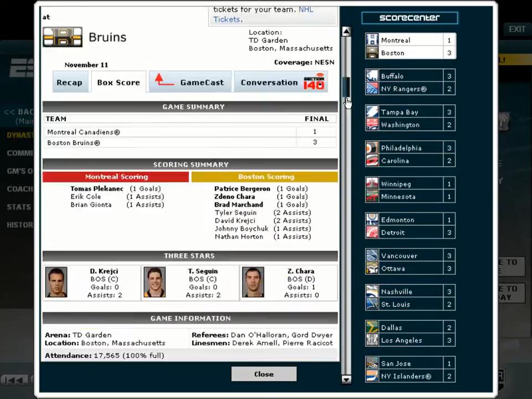Click D. Krejci's player headshot
The image size is (532, 399).
tap(56, 283)
